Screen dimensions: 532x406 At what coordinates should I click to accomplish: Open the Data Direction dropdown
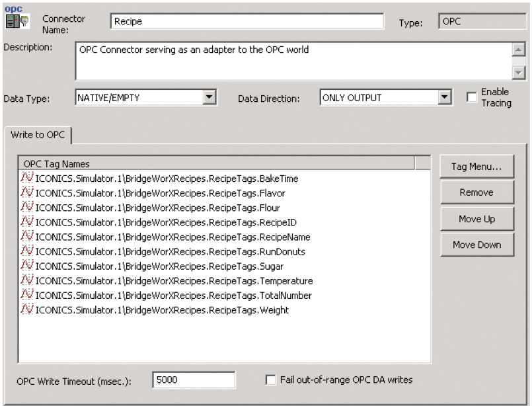point(445,97)
